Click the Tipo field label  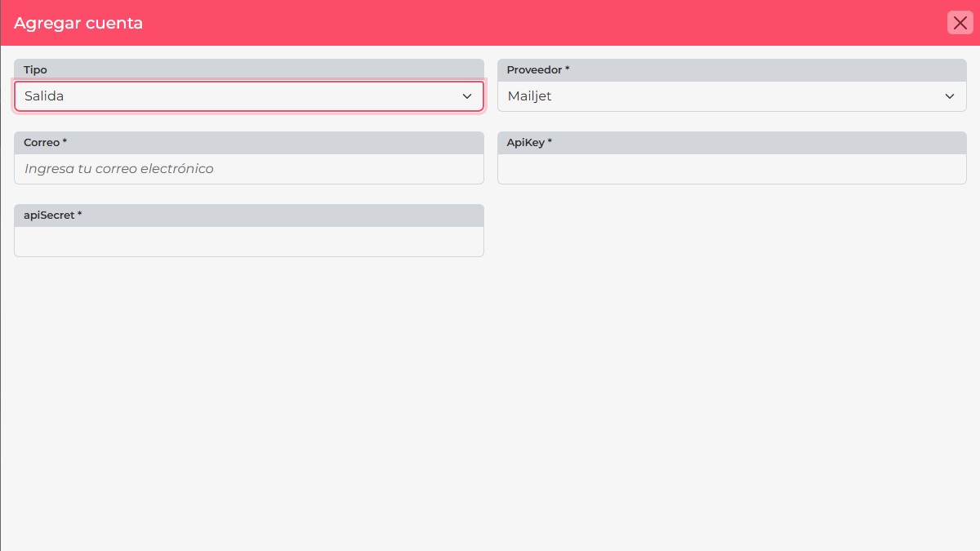pyautogui.click(x=35, y=70)
